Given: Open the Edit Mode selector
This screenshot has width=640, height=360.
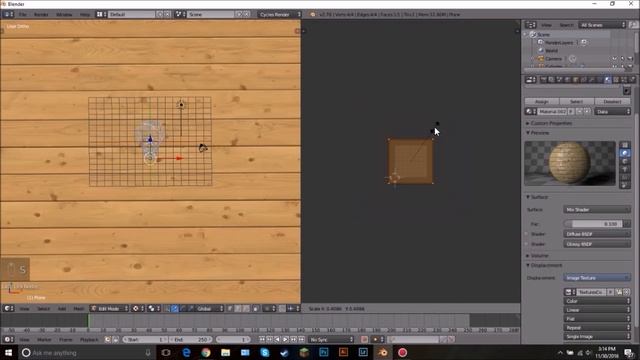Looking at the screenshot, I should coord(109,309).
